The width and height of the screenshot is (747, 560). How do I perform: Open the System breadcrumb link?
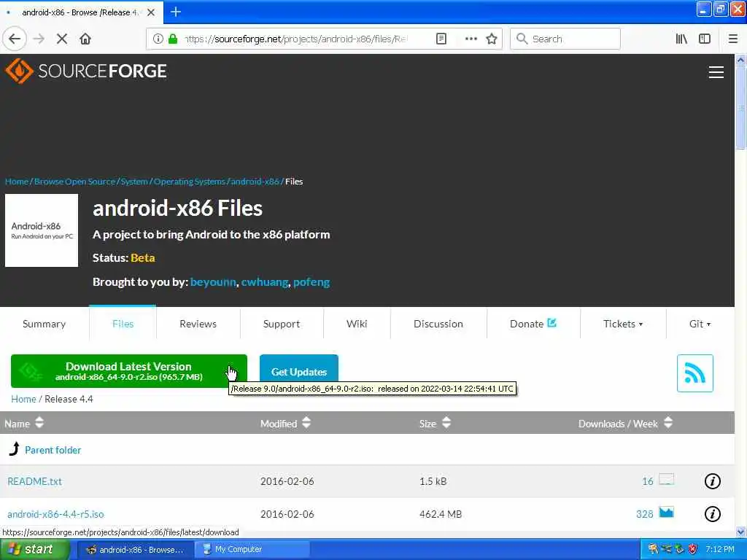tap(134, 182)
